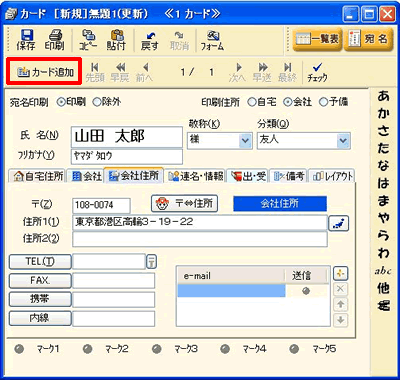This screenshot has height=380, width=400.
Task: Click the 住所1 address field
Action: [x=200, y=223]
